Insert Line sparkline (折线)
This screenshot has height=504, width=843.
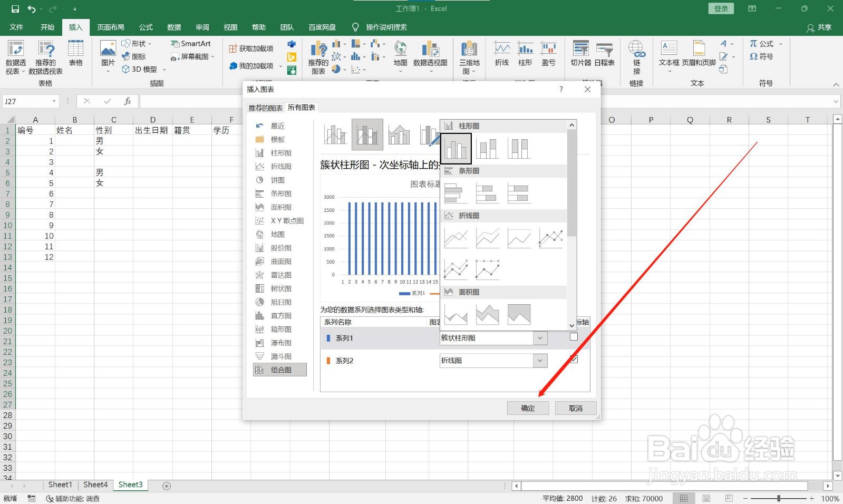502,53
